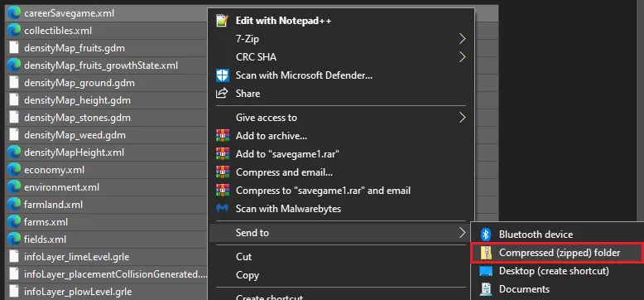This screenshot has width=644, height=300.
Task: Click file icon of infoLayer_limeLevel.grle
Action: pyautogui.click(x=14, y=257)
